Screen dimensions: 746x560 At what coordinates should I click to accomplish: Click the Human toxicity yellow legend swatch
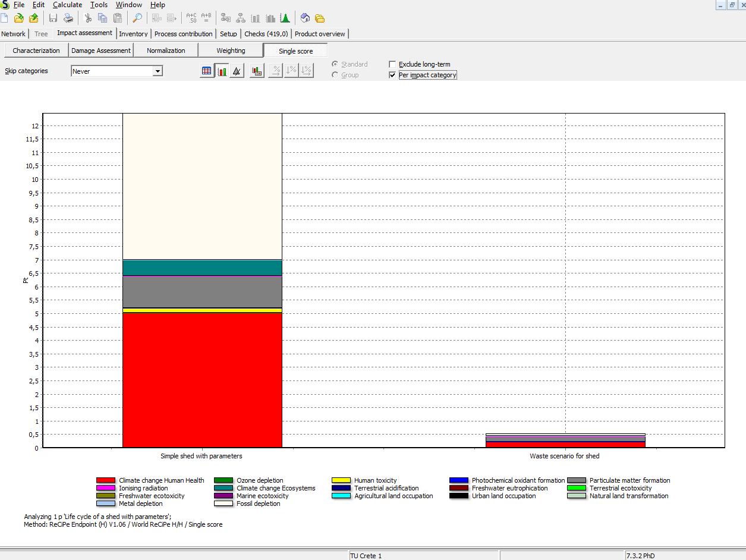pyautogui.click(x=341, y=480)
